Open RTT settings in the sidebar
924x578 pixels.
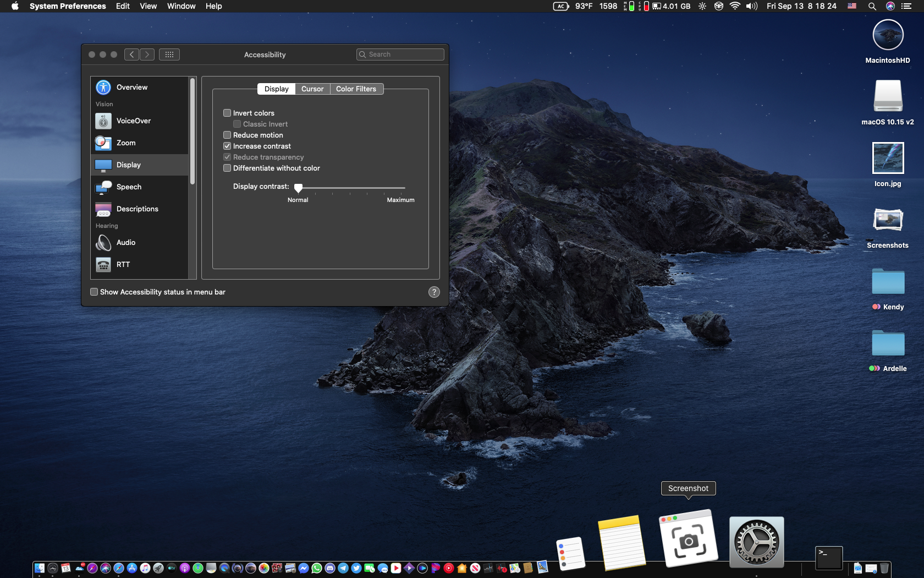[123, 265]
